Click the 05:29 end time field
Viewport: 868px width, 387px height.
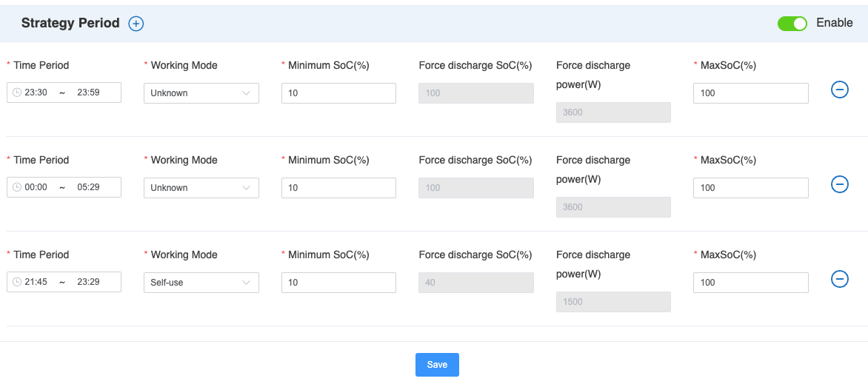pyautogui.click(x=89, y=188)
